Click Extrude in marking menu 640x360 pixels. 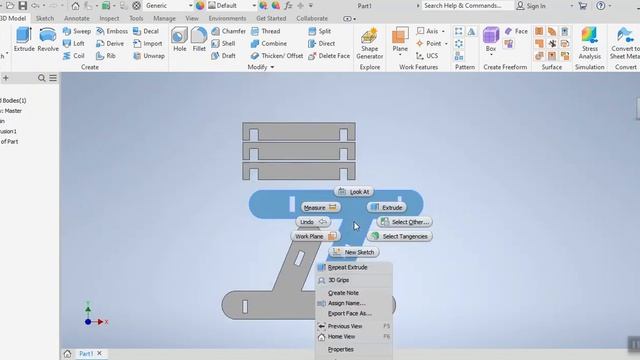coord(387,207)
